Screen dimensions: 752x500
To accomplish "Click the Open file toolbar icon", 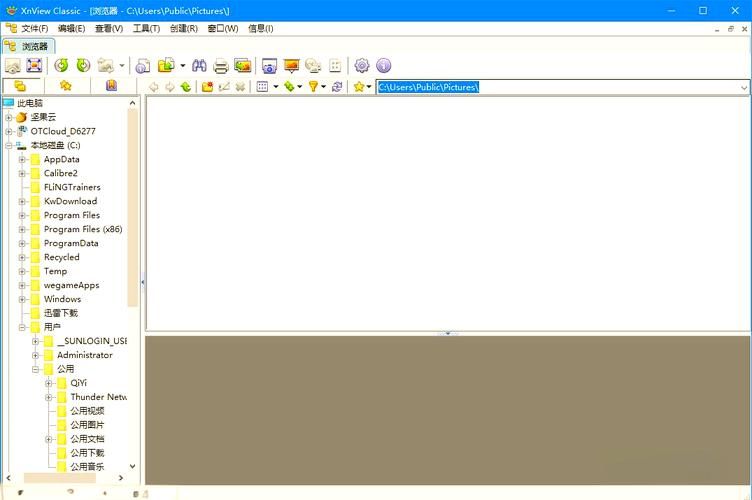I will [13, 65].
